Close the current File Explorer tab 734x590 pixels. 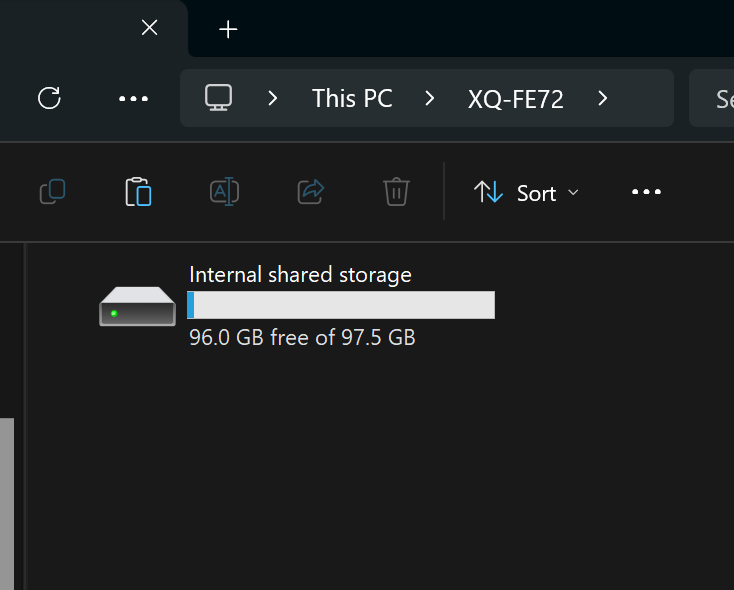[149, 28]
